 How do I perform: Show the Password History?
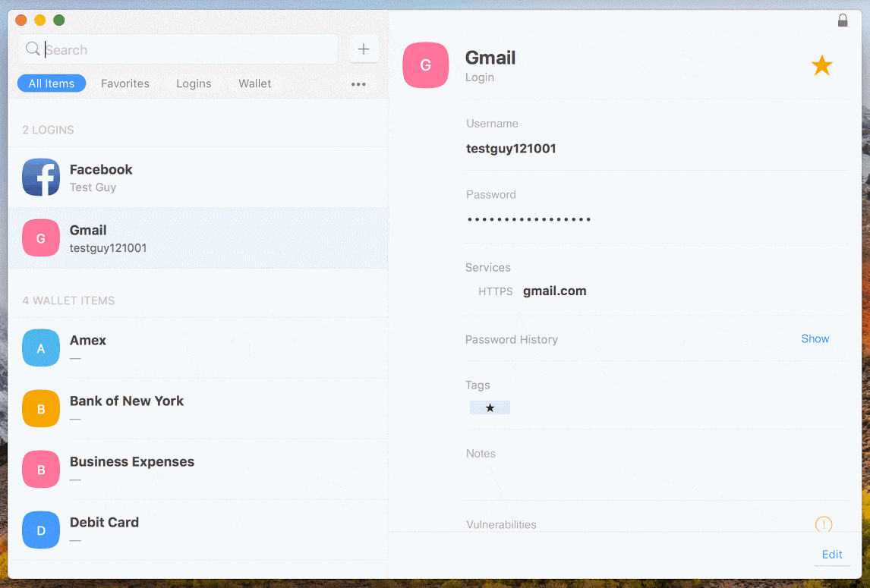[815, 338]
